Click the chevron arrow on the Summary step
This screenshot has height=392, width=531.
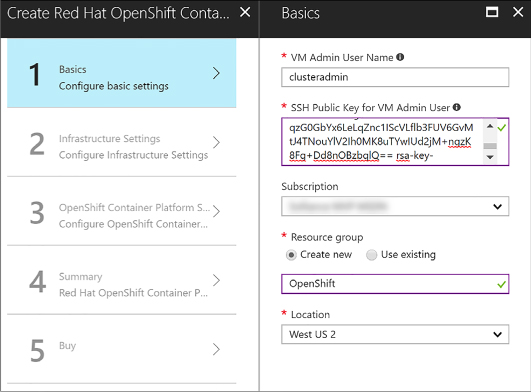tap(216, 280)
